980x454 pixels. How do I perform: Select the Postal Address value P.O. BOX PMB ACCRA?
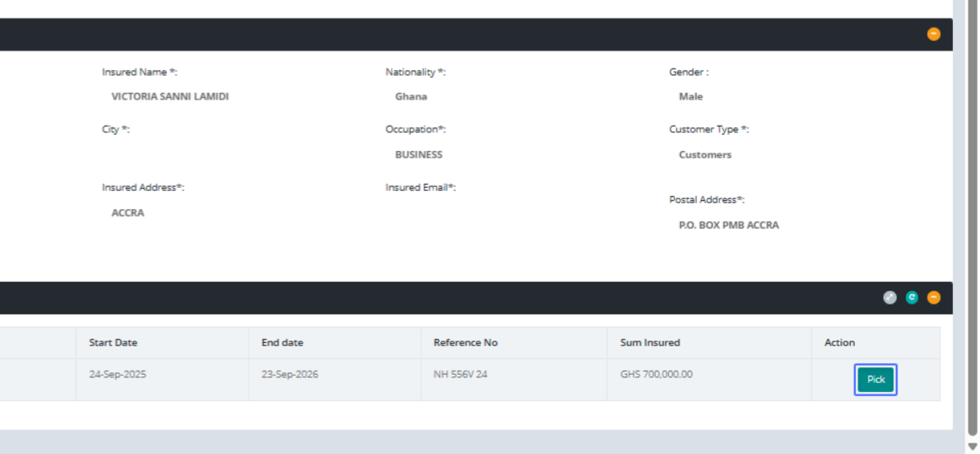tap(728, 225)
